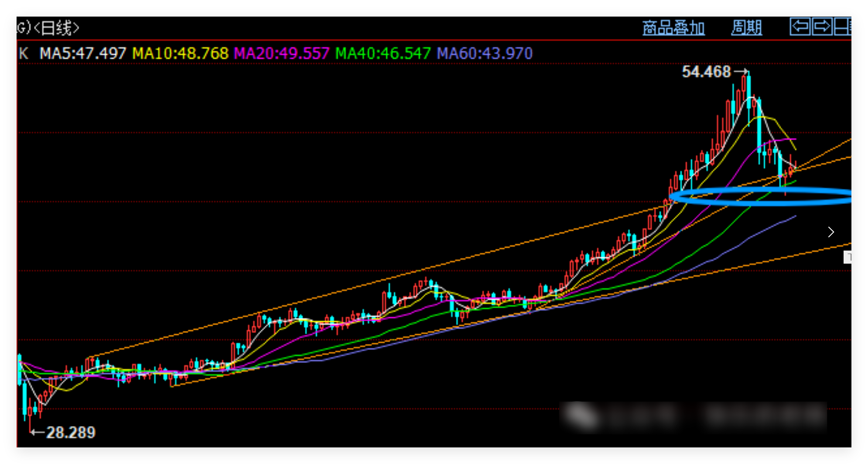Click the 28.289 lowest price label

pyautogui.click(x=71, y=432)
